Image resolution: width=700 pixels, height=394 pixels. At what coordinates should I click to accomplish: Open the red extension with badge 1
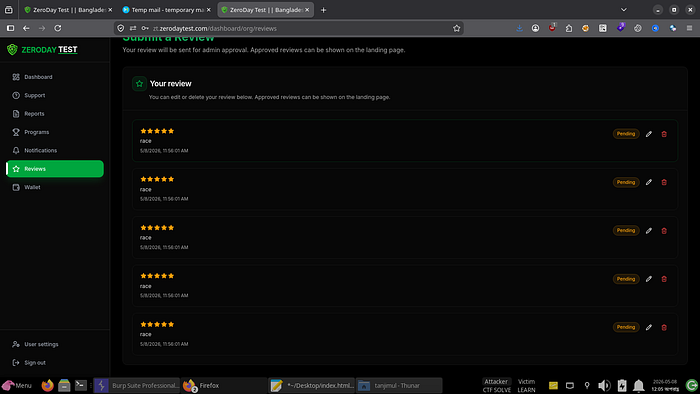point(552,28)
